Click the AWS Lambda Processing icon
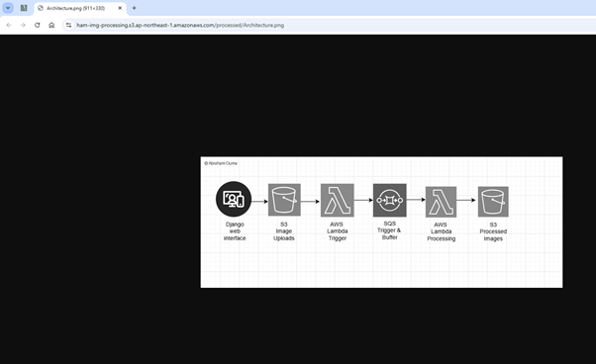 tap(441, 202)
